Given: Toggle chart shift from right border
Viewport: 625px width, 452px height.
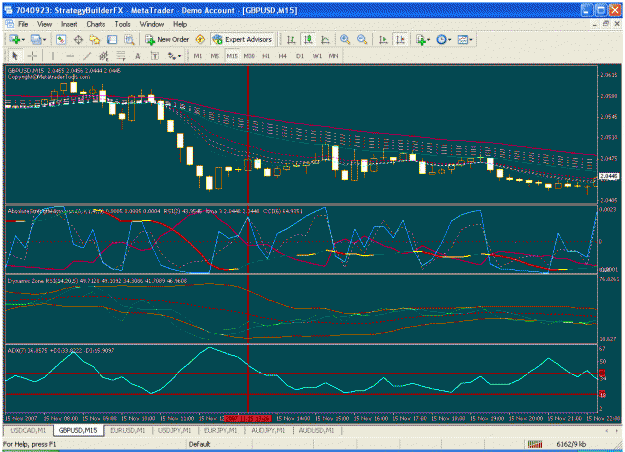Looking at the screenshot, I should [x=400, y=39].
